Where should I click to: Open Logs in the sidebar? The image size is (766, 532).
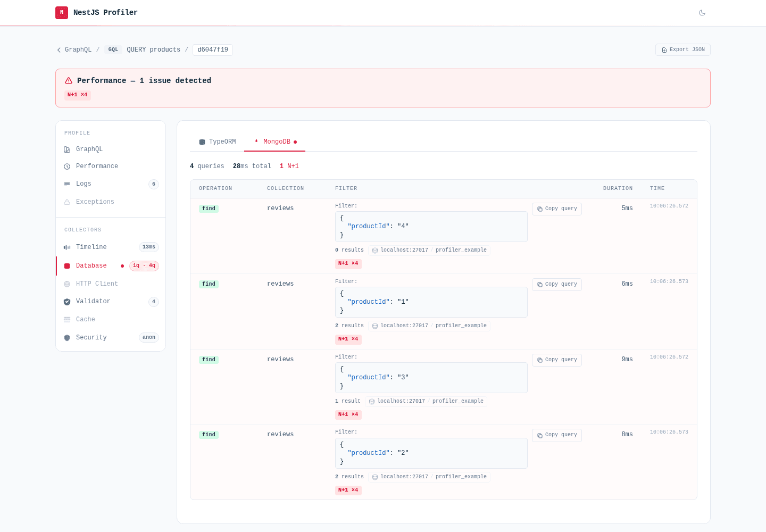coord(111,184)
